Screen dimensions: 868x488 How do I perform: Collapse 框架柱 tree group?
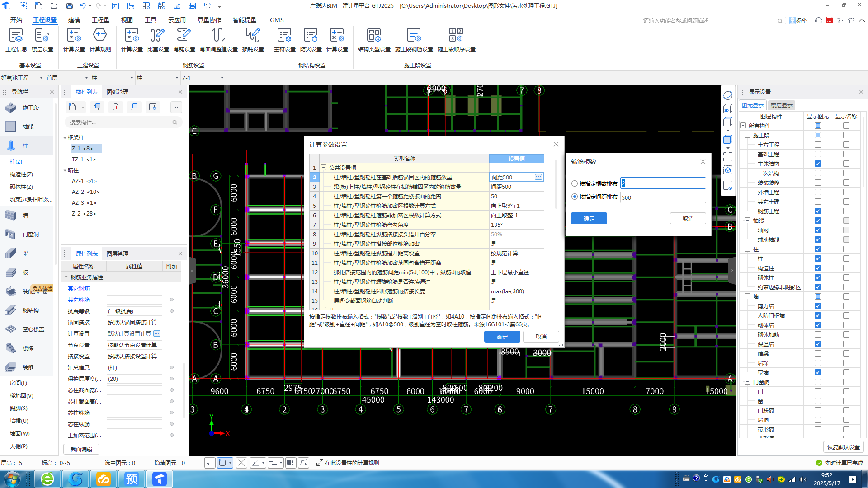coord(65,137)
